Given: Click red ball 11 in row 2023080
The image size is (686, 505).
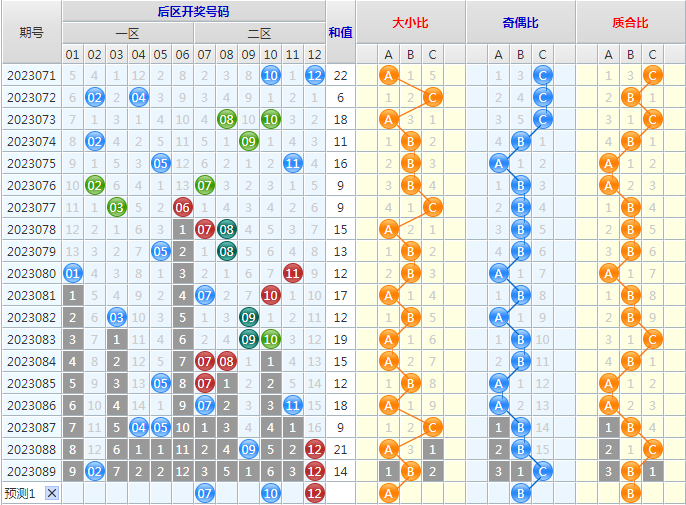Looking at the screenshot, I should [293, 274].
